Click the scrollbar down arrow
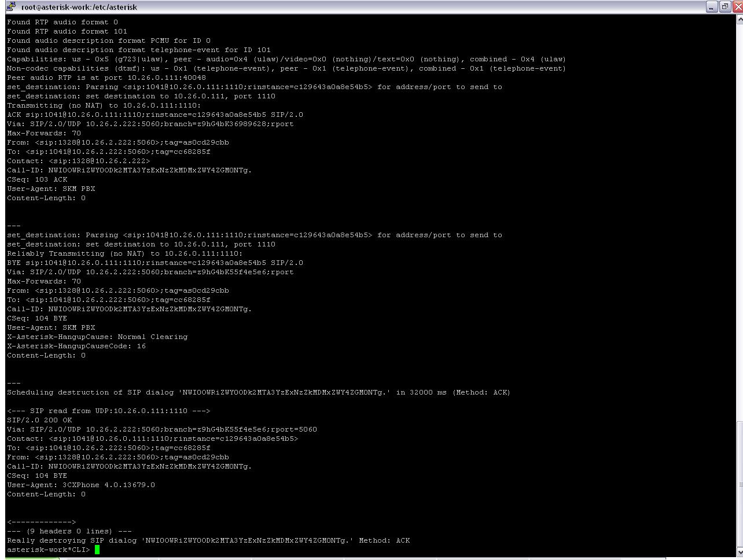The width and height of the screenshot is (743, 560). click(739, 551)
